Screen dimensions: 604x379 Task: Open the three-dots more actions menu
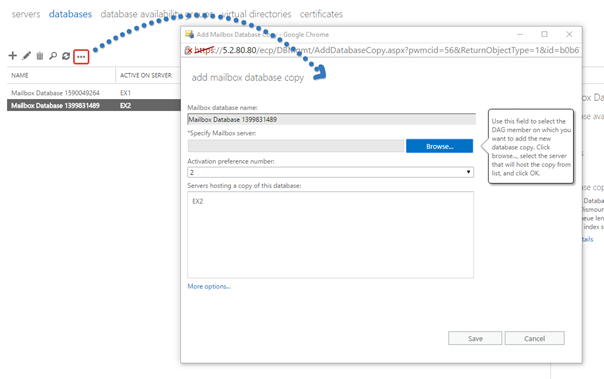[x=81, y=57]
